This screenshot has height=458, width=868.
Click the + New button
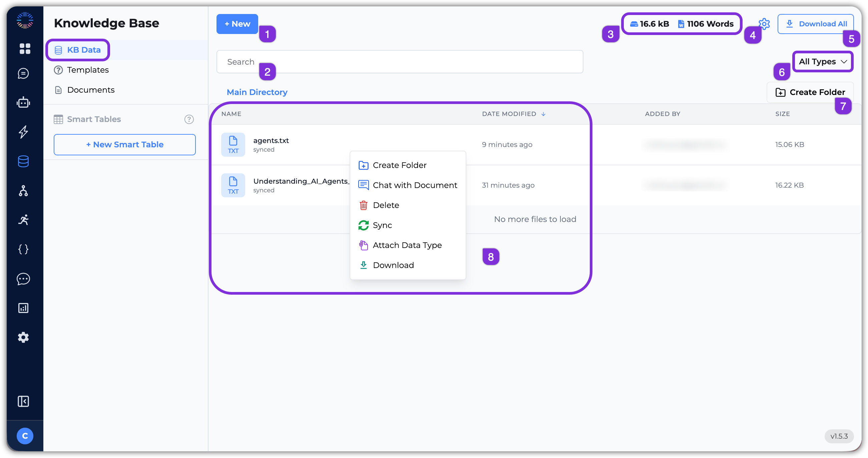point(237,24)
